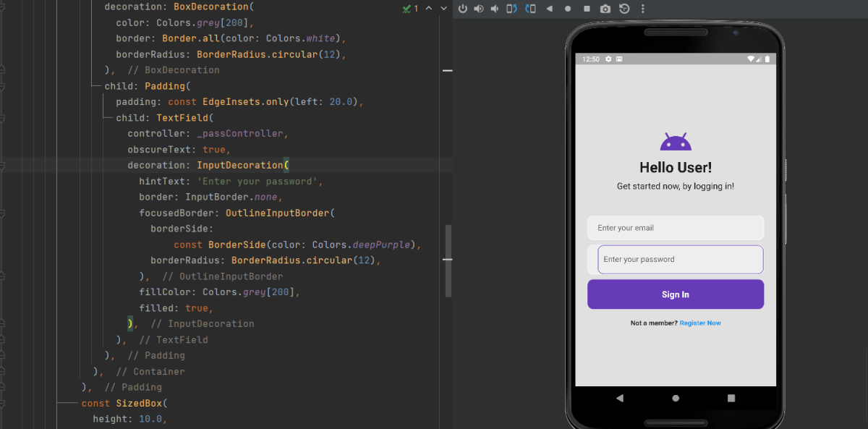Collapse the 'focusedBorder: OutlineInputBorder(' fold marker
868x429 pixels.
(4, 213)
